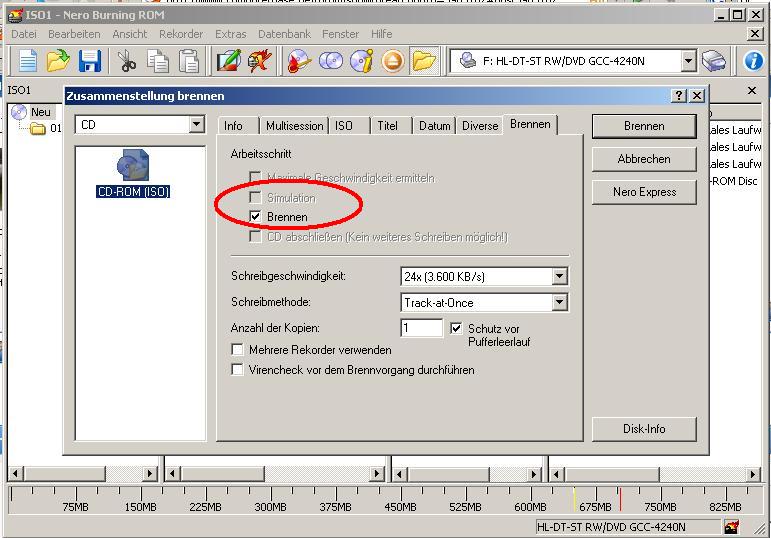Toggle the CD abschließen checkbox
The height and width of the screenshot is (538, 771).
[x=255, y=237]
